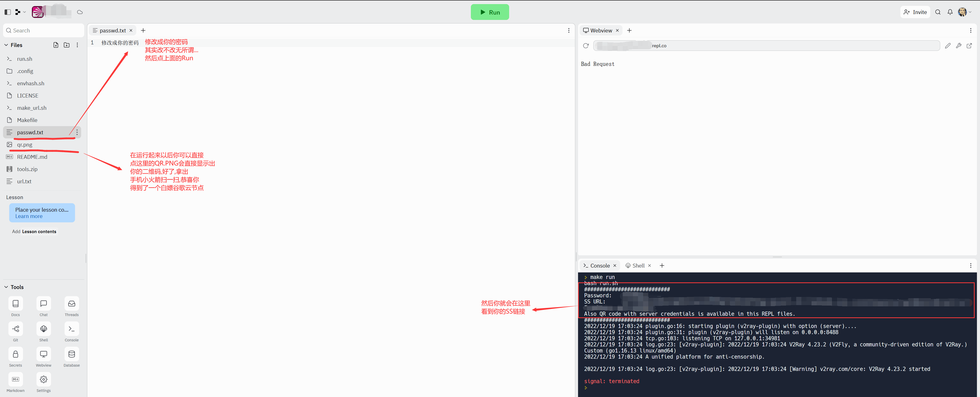The height and width of the screenshot is (397, 980).
Task: Refresh the Webview page
Action: 586,46
